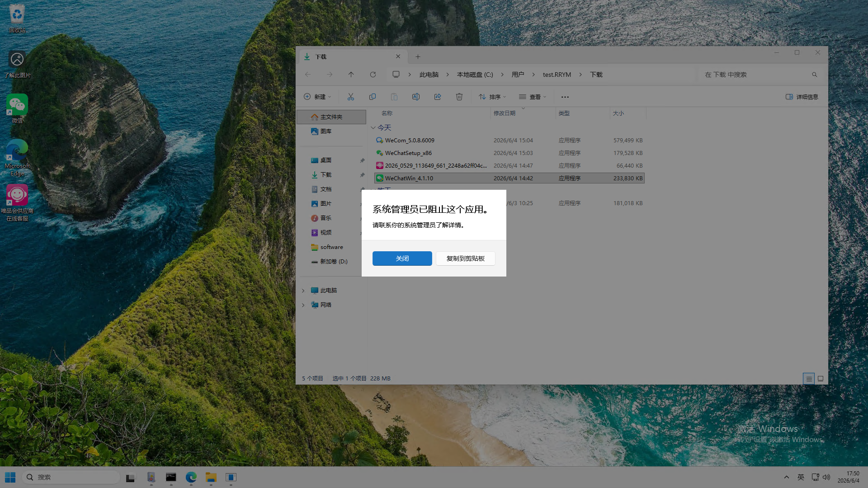Go back with the back arrow
Image resolution: width=868 pixels, height=488 pixels.
pyautogui.click(x=308, y=75)
